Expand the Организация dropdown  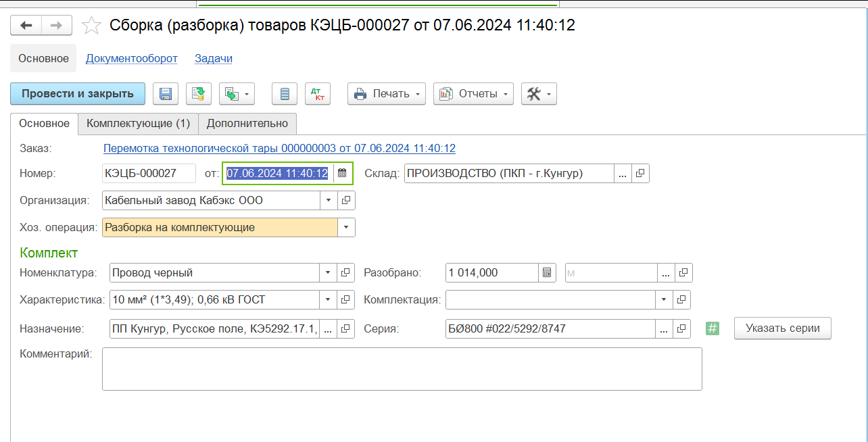(328, 200)
